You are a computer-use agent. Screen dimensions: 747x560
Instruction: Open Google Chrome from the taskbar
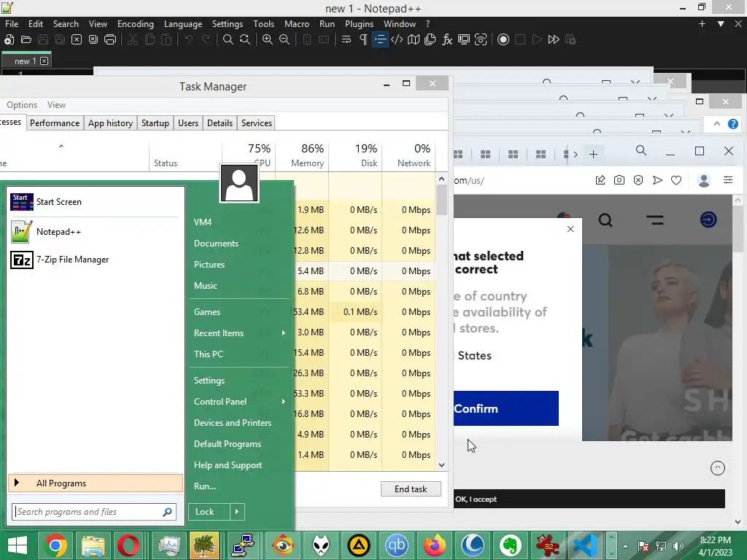coord(55,545)
